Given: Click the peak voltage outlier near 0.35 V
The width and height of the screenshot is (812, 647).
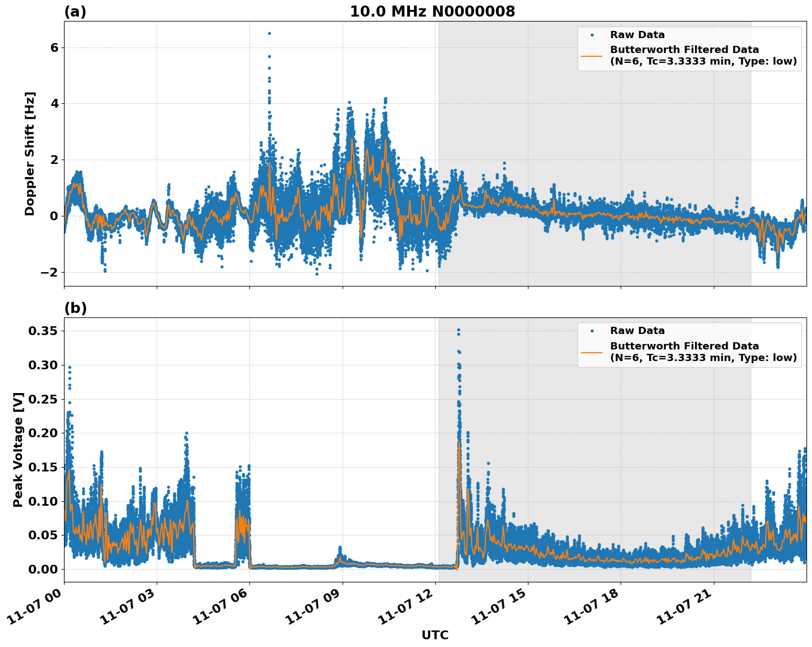Looking at the screenshot, I should pyautogui.click(x=459, y=328).
